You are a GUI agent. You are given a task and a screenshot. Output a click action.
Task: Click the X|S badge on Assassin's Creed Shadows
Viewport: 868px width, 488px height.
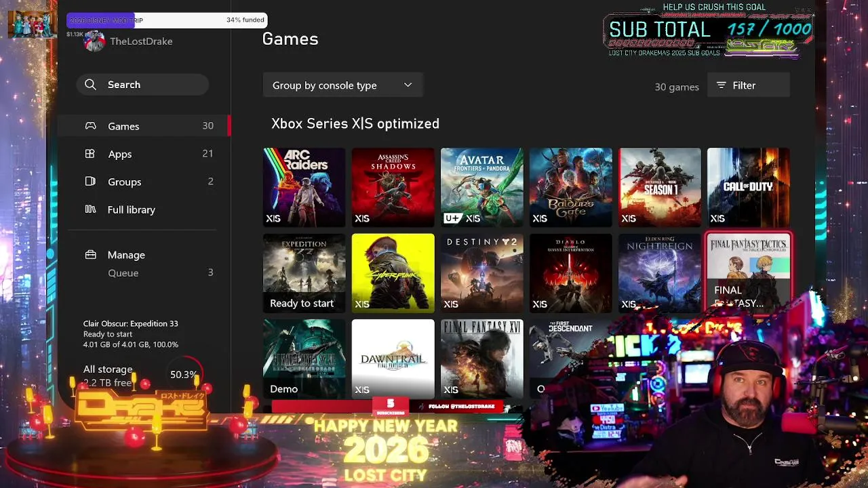pyautogui.click(x=362, y=218)
